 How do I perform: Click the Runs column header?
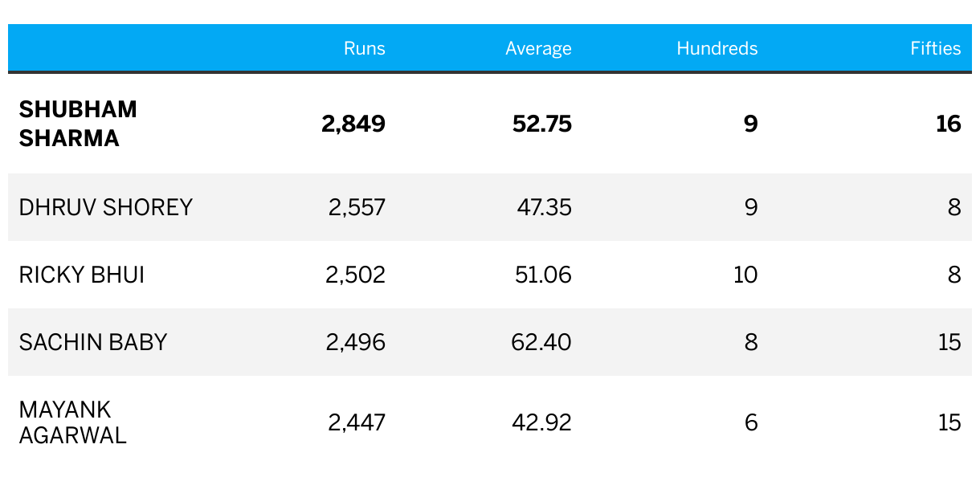pos(365,48)
